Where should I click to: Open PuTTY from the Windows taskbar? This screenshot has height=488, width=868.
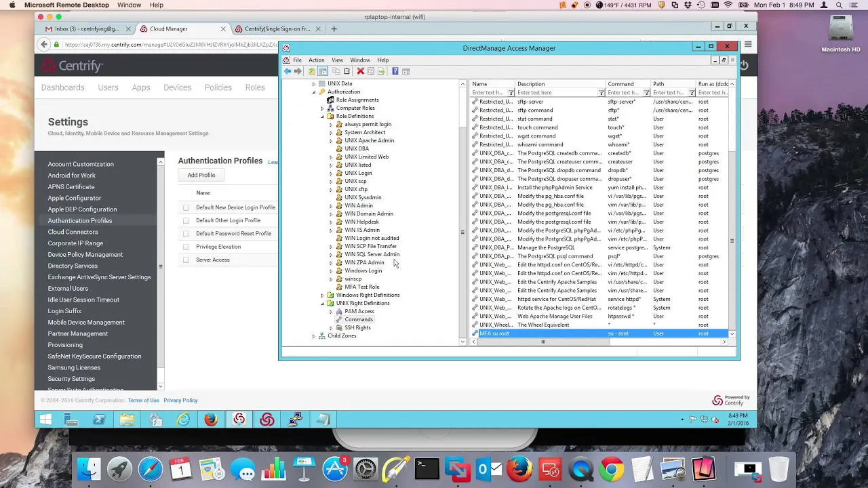pos(295,420)
